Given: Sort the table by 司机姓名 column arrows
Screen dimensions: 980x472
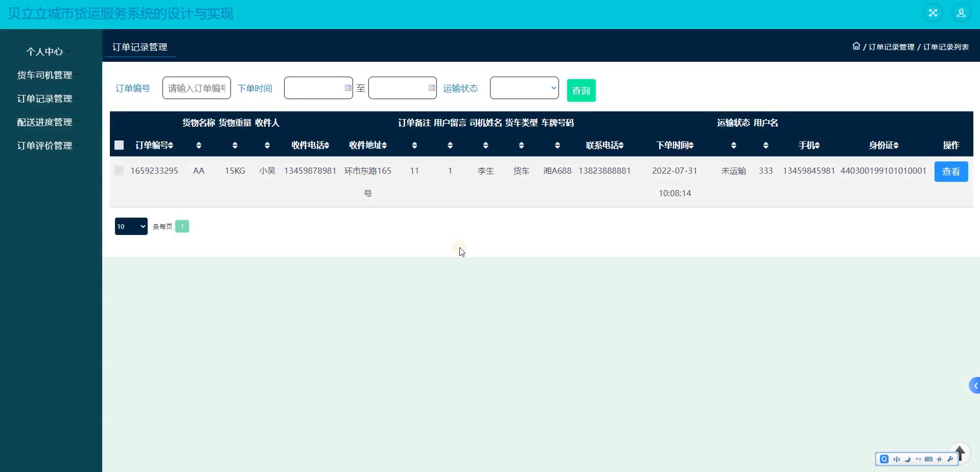Looking at the screenshot, I should coord(486,146).
